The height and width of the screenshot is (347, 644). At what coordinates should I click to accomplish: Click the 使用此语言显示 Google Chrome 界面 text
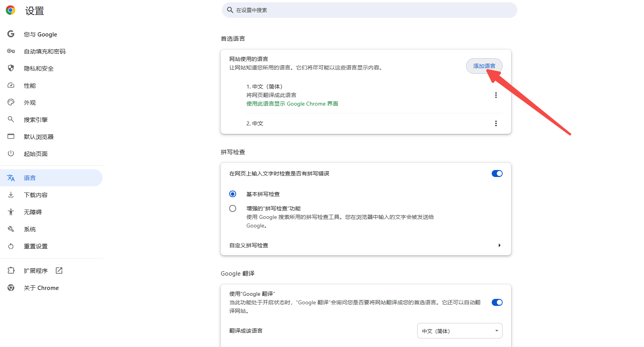pos(292,104)
